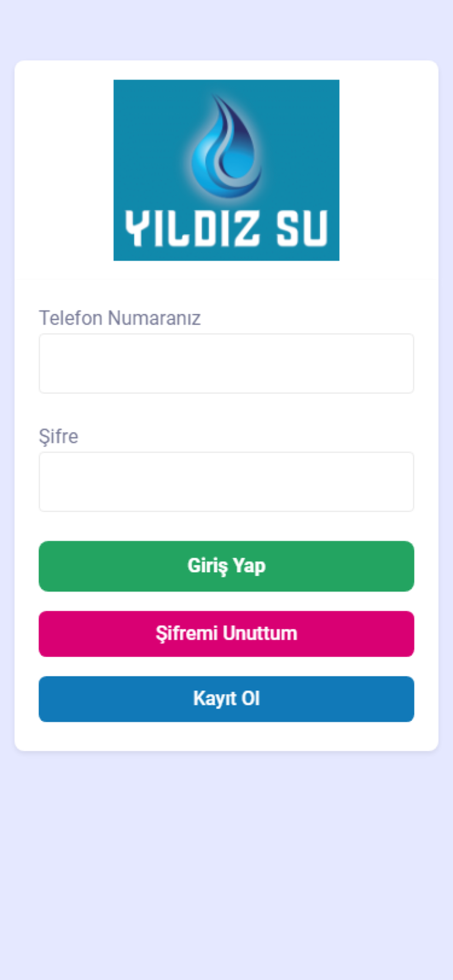Focus the Telefon Numaranız input field

coord(226,364)
